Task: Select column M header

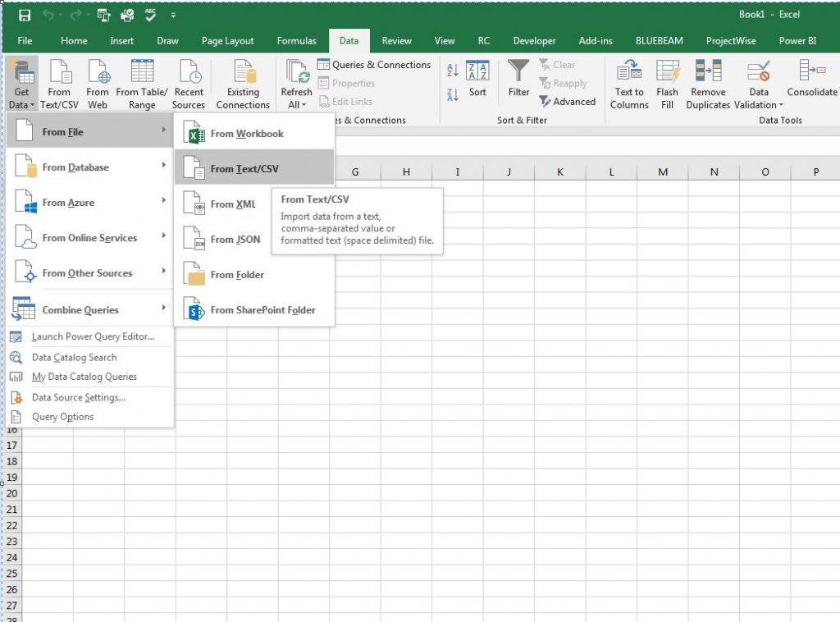Action: click(663, 172)
